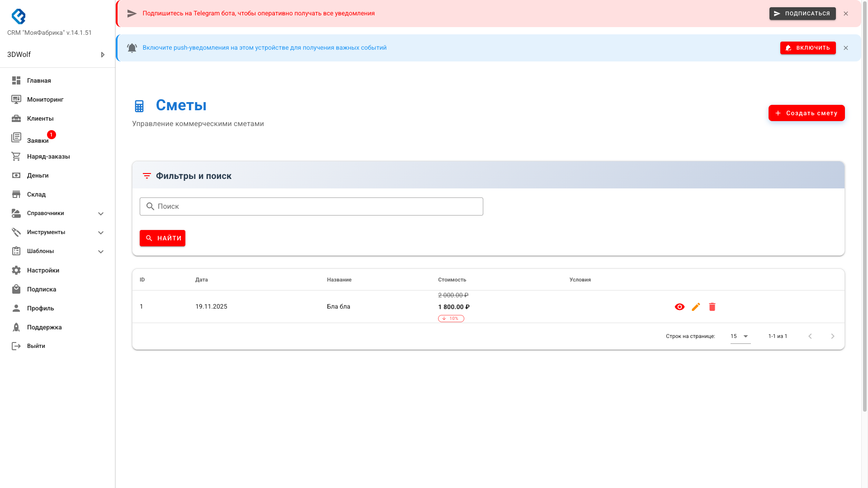Click the НАЙТИ search button

pos(162,238)
